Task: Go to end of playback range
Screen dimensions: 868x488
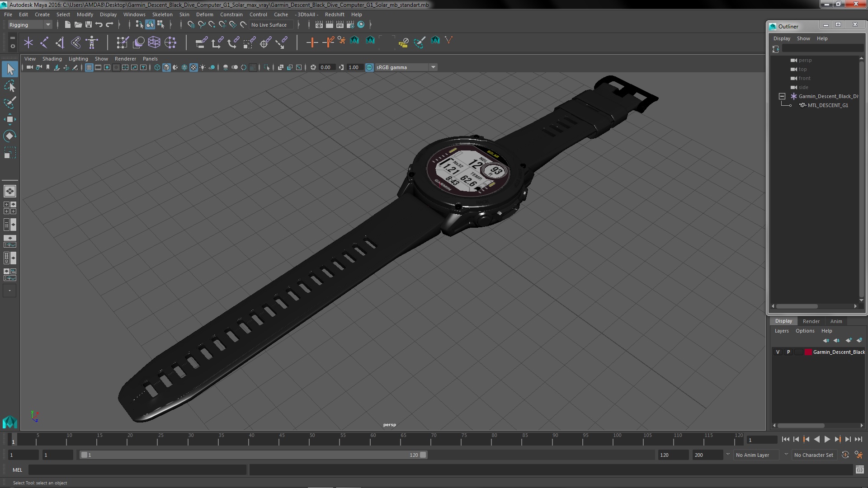Action: (858, 439)
